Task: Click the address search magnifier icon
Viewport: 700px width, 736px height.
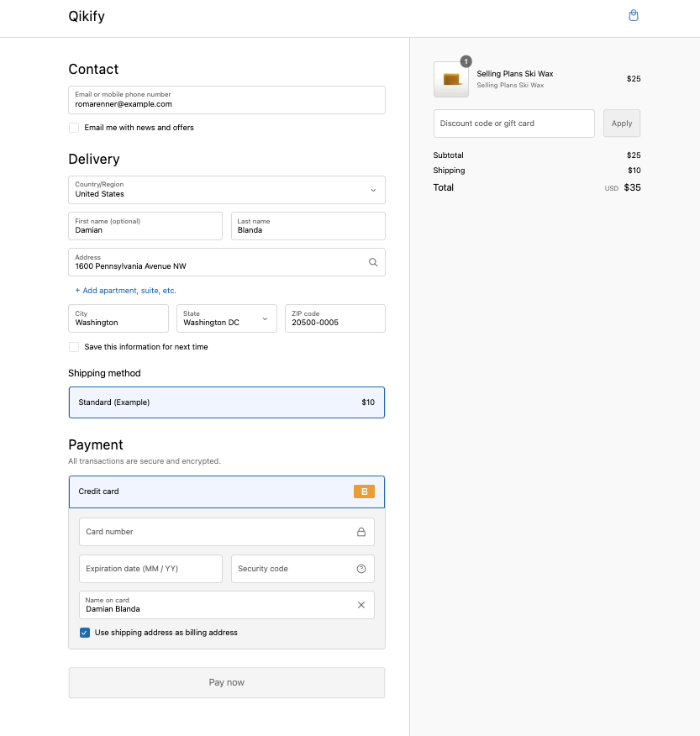Action: (373, 262)
